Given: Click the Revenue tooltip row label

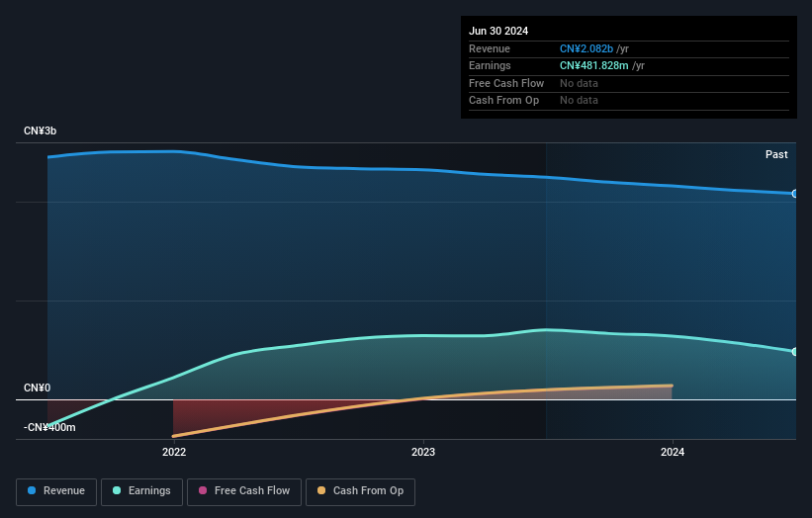Looking at the screenshot, I should [490, 48].
